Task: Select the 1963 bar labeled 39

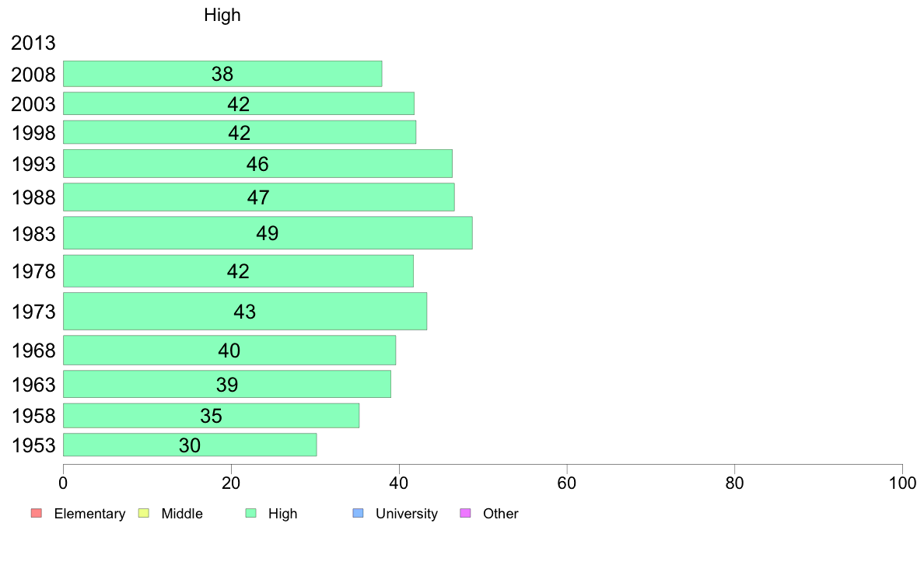Action: [227, 384]
